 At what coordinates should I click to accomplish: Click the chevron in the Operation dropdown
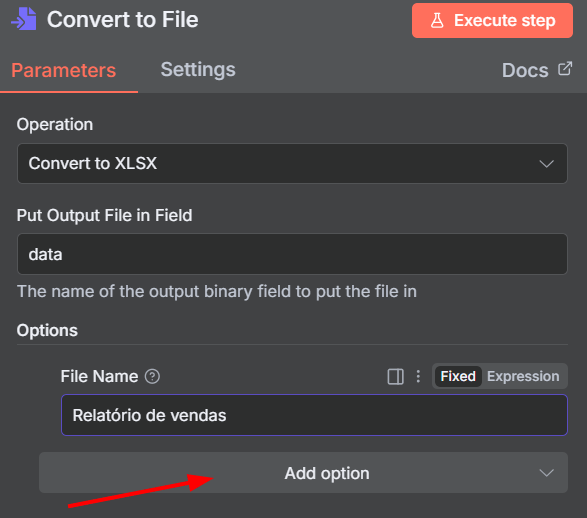tap(547, 164)
